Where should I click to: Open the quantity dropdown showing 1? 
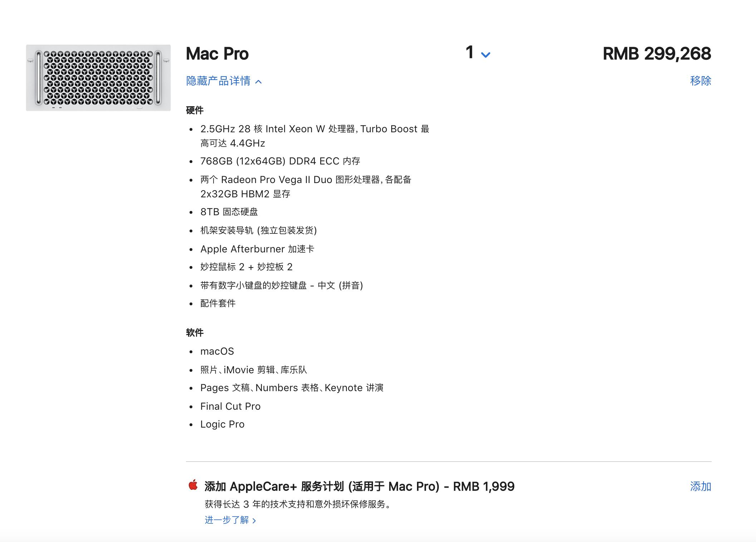[470, 54]
